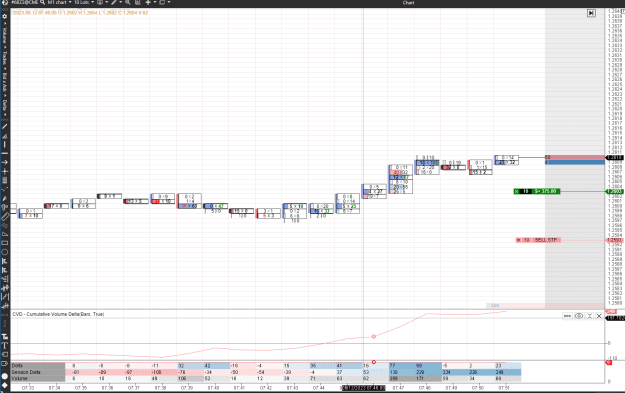Open the M1 chart timeframe dropdown

click(x=59, y=2)
